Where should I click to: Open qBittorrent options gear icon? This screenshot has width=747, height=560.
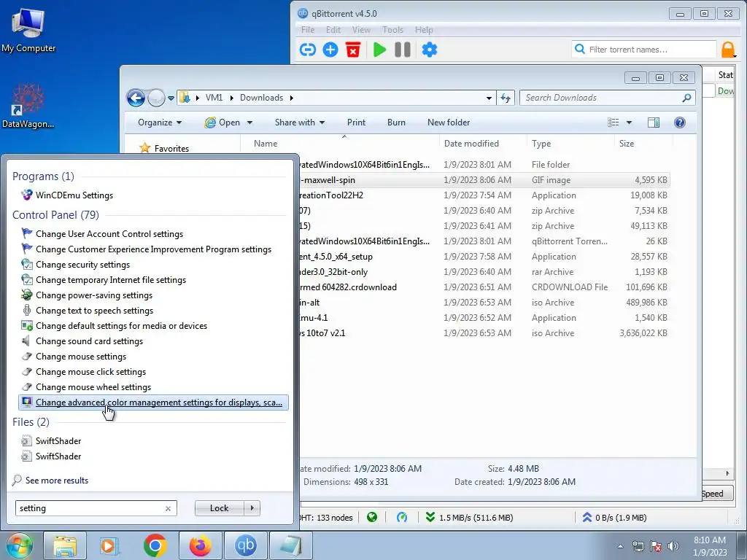click(430, 50)
